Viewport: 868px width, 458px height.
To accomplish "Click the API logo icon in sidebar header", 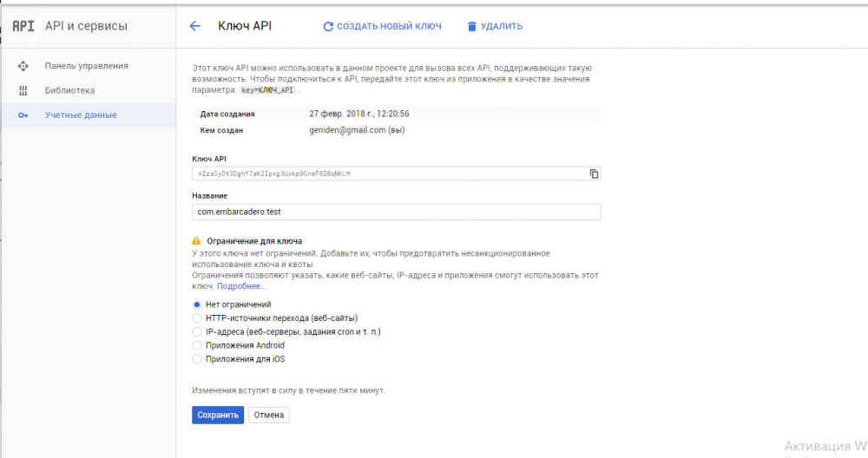I will click(x=23, y=26).
